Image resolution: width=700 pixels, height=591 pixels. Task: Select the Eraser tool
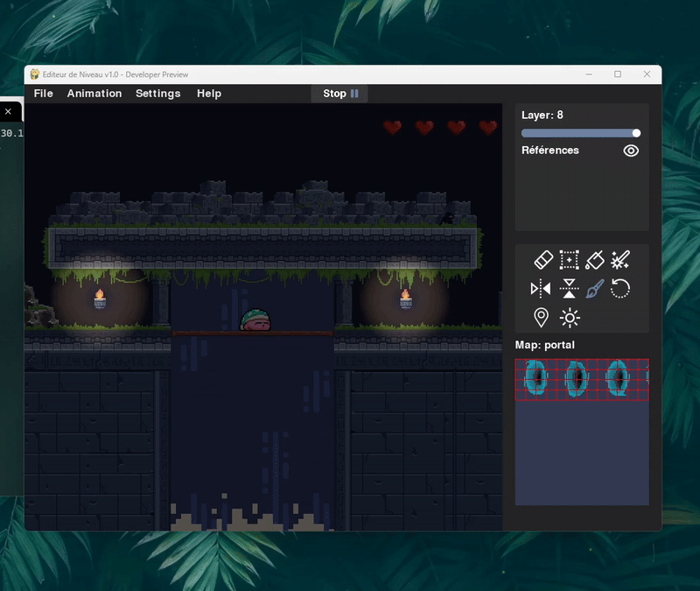(542, 260)
